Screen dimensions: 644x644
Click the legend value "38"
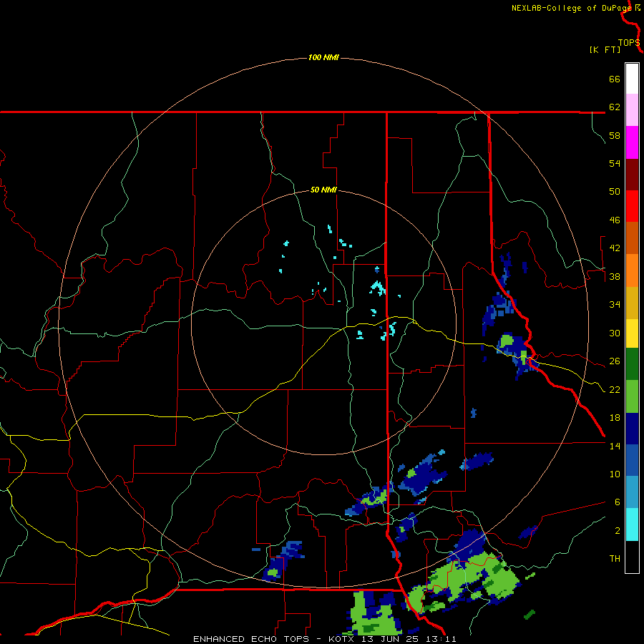(x=615, y=276)
